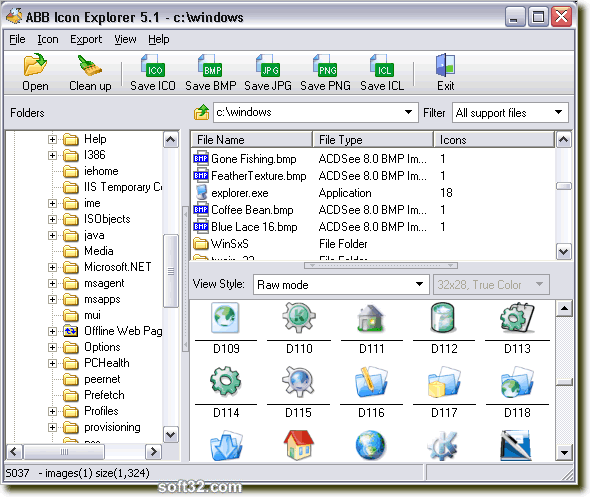Select the folder with globe icon D118

(x=517, y=381)
